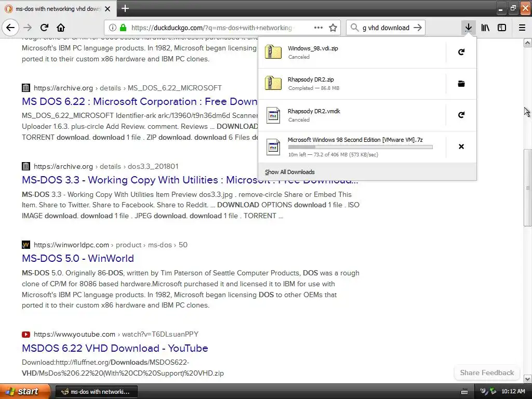The height and width of the screenshot is (399, 532).
Task: Open page actions three-dot menu
Action: 318,28
